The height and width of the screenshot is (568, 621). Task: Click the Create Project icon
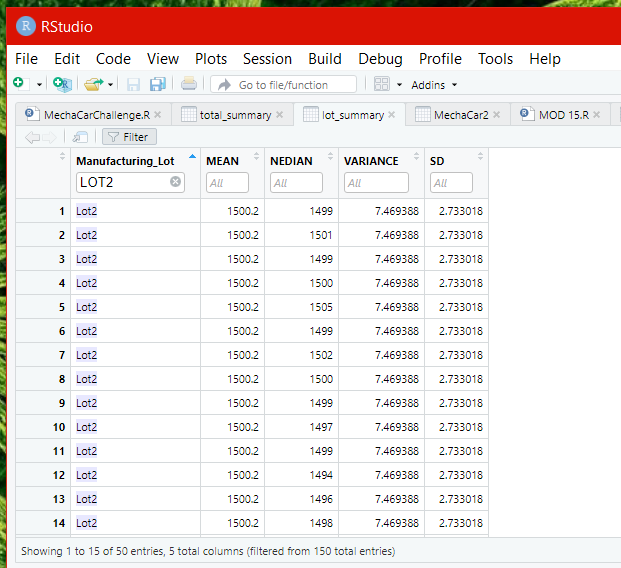62,84
